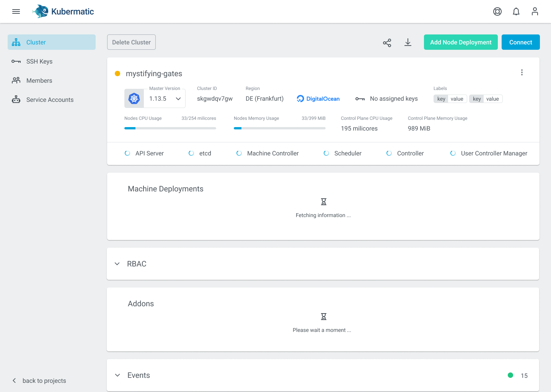Screen dimensions: 551x392
Task: Select the Service Accounts sidebar item
Action: 50,100
